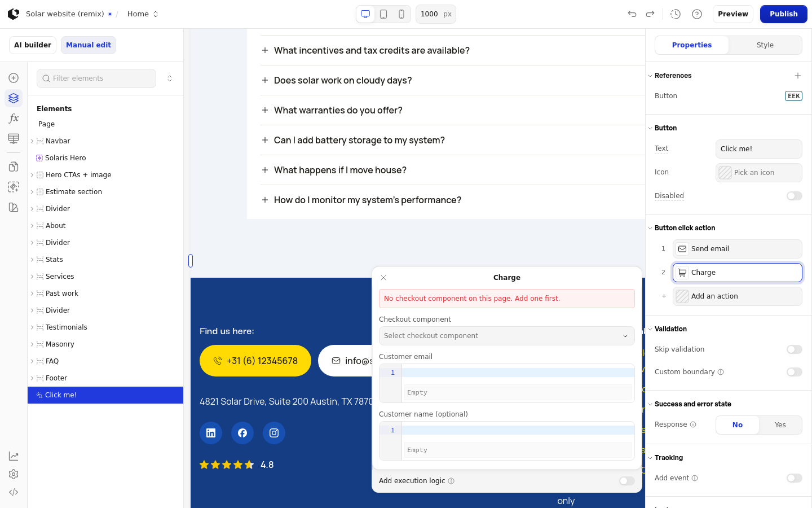Switch to mobile viewport icon
This screenshot has height=508, width=812.
401,14
